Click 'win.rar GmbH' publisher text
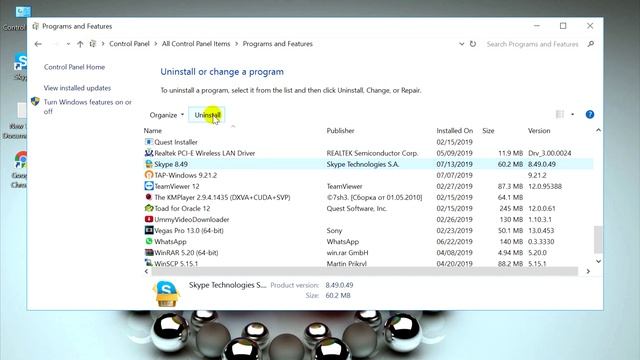Screen dimensions: 640x360 (347, 253)
